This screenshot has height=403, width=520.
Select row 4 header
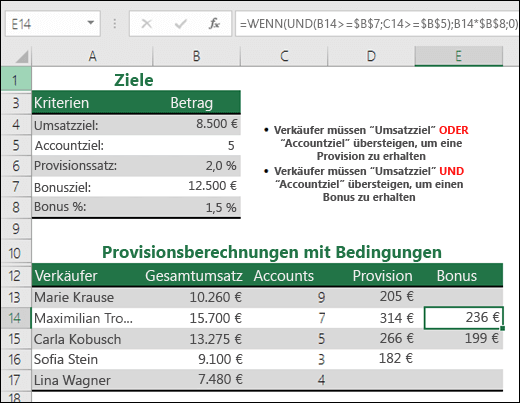tap(16, 125)
